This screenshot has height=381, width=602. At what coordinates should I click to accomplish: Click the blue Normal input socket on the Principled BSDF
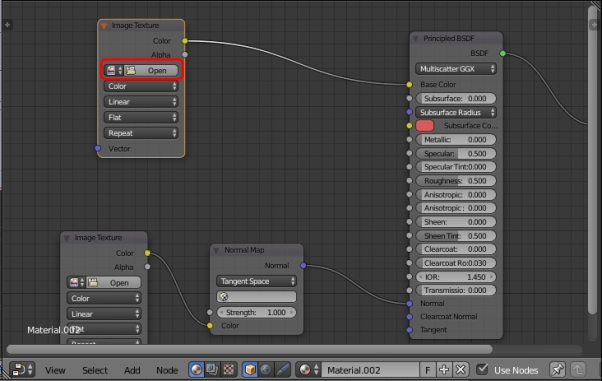409,303
